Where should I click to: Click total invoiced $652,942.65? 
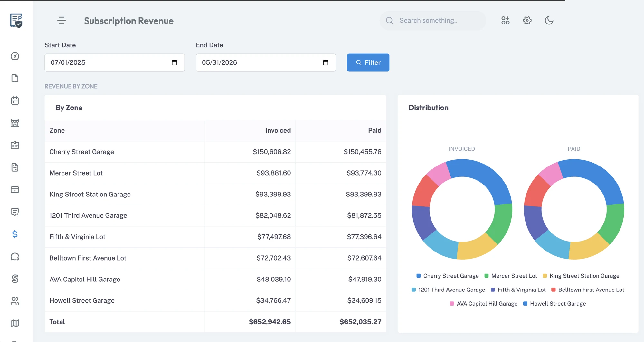point(270,322)
